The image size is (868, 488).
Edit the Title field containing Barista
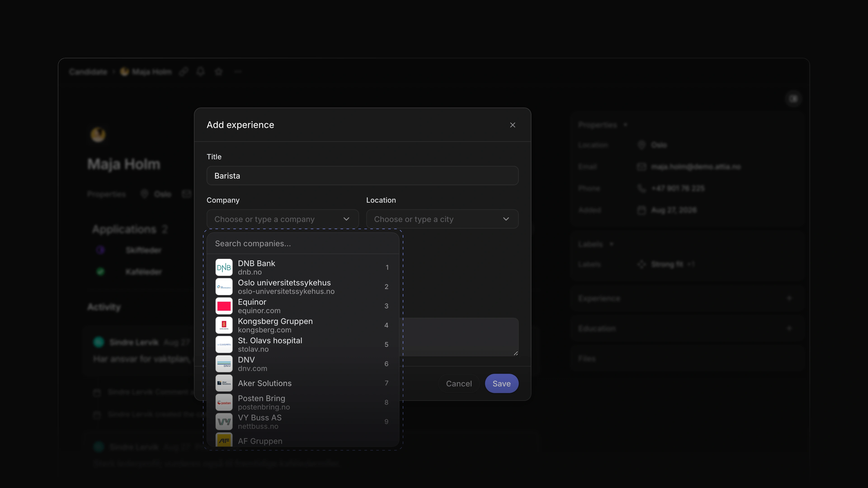click(x=362, y=176)
